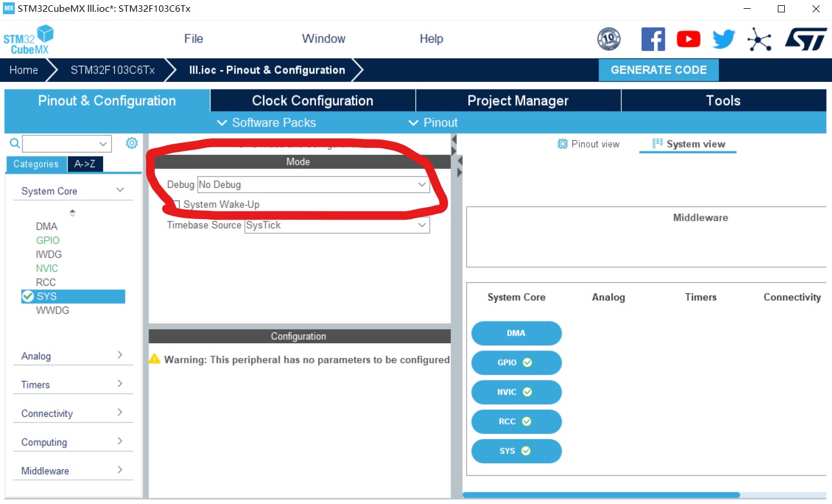Click the search magnifier icon

coord(15,143)
